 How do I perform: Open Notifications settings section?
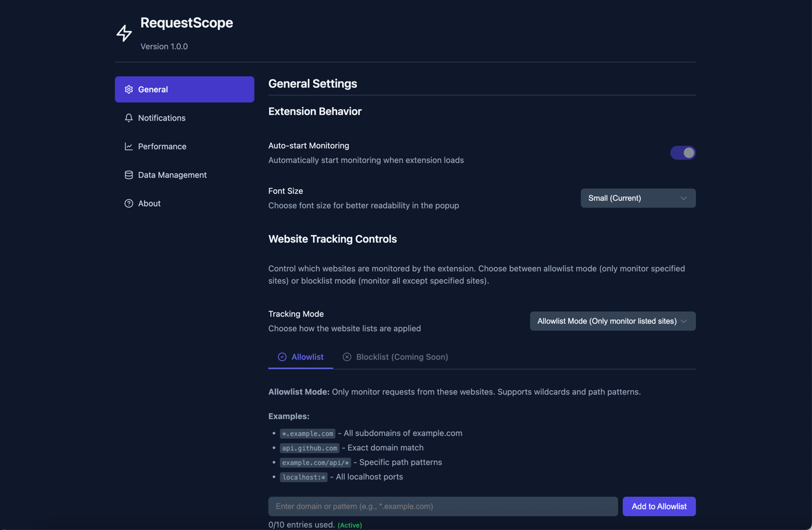[184, 118]
